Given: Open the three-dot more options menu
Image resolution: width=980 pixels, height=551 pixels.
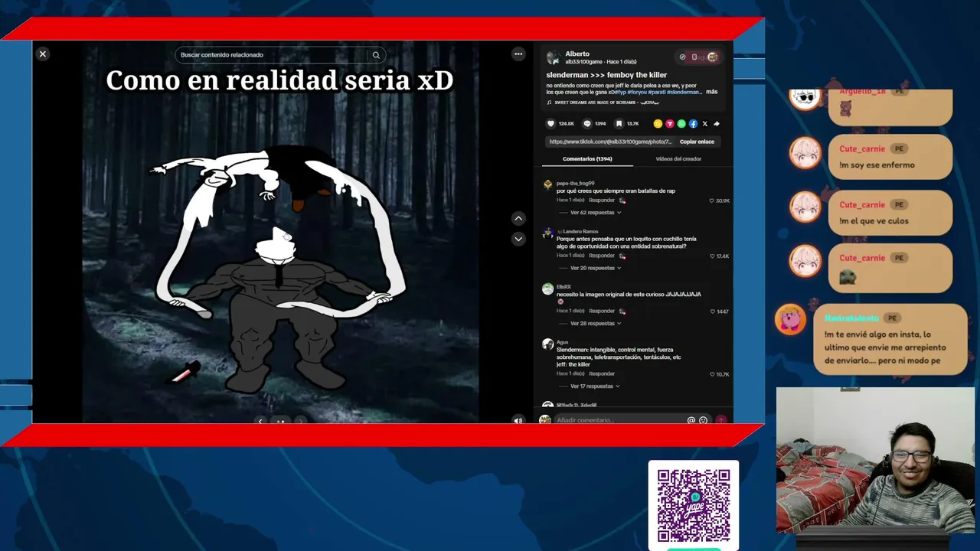Looking at the screenshot, I should (x=518, y=54).
